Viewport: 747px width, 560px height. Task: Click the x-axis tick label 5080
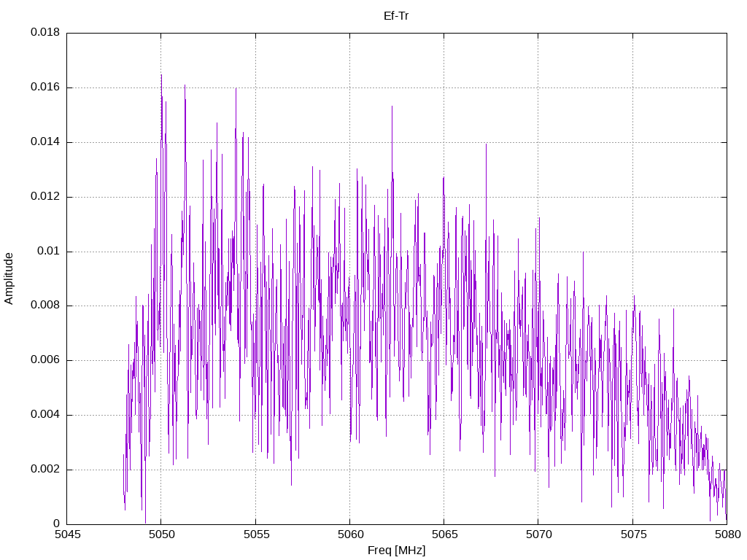pyautogui.click(x=727, y=534)
